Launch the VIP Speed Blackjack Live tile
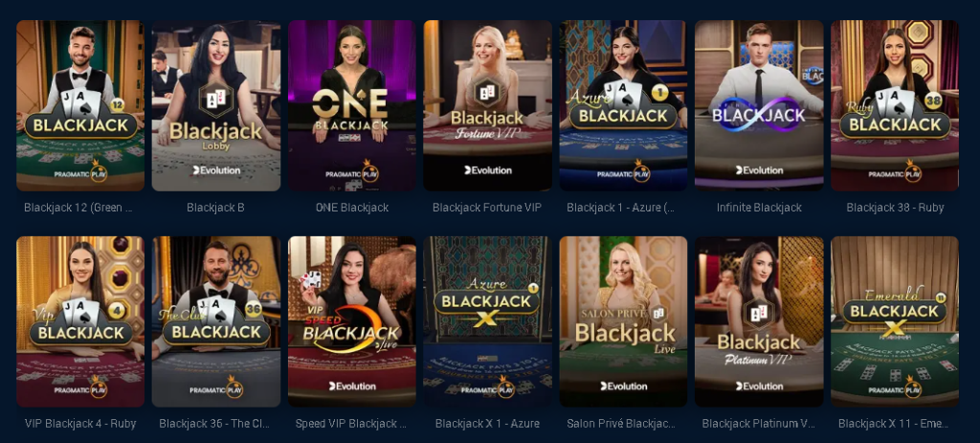This screenshot has height=443, width=980. point(352,321)
